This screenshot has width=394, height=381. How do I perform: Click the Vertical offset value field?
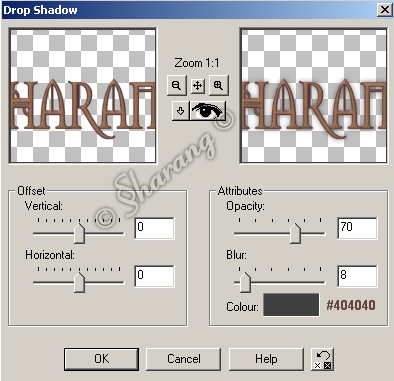154,228
